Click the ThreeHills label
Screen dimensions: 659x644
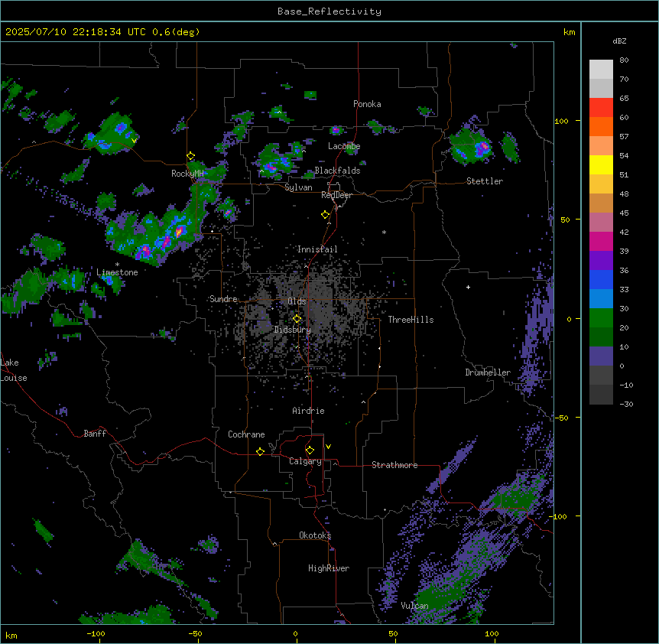pyautogui.click(x=411, y=320)
